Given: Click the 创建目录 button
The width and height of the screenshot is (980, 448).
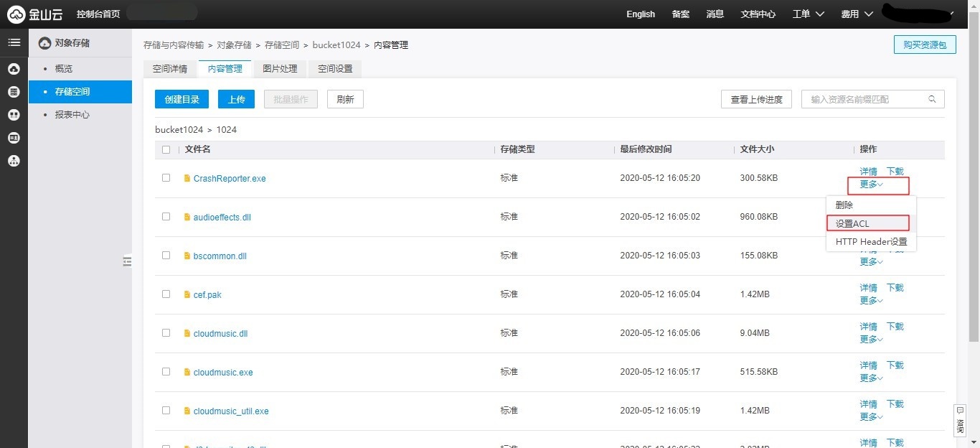Looking at the screenshot, I should (182, 99).
